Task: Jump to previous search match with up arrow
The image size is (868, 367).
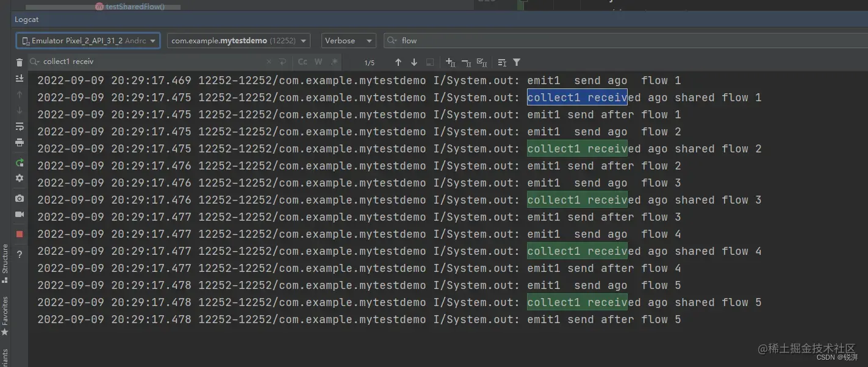Action: coord(398,62)
